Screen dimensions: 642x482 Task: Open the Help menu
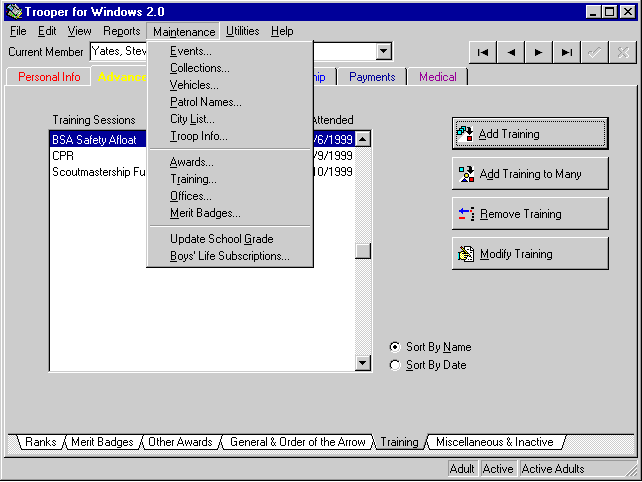tap(282, 31)
